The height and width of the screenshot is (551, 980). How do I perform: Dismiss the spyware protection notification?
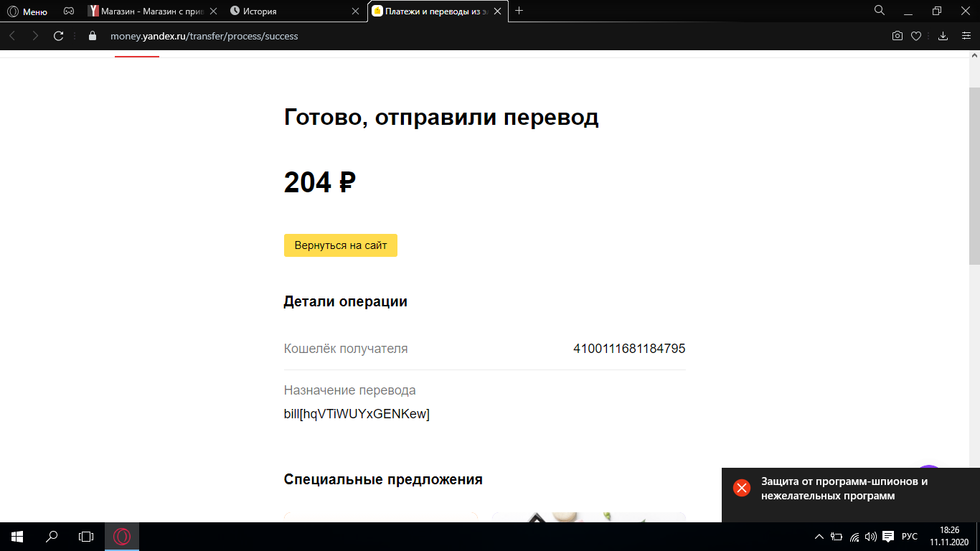click(x=742, y=488)
